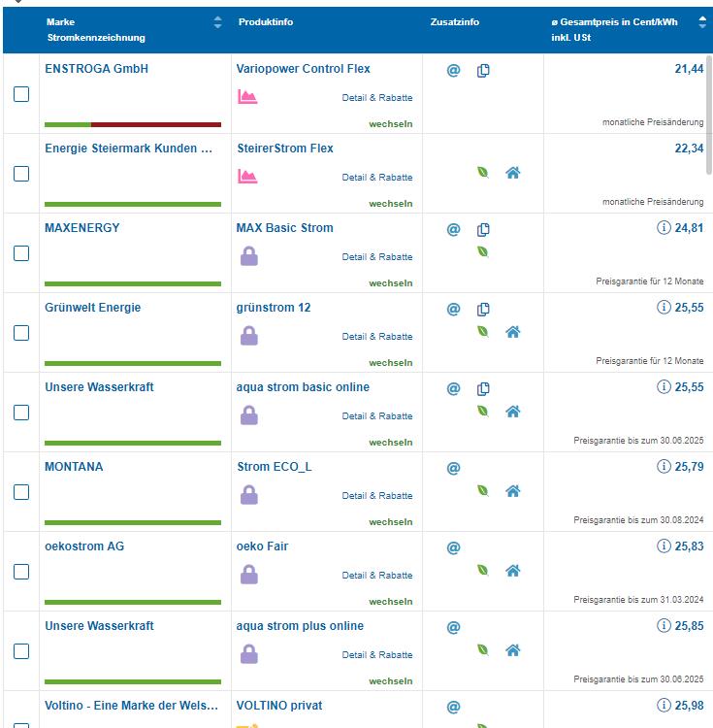Select the Grünwelt Energie checkbox
The image size is (713, 728).
[21, 333]
